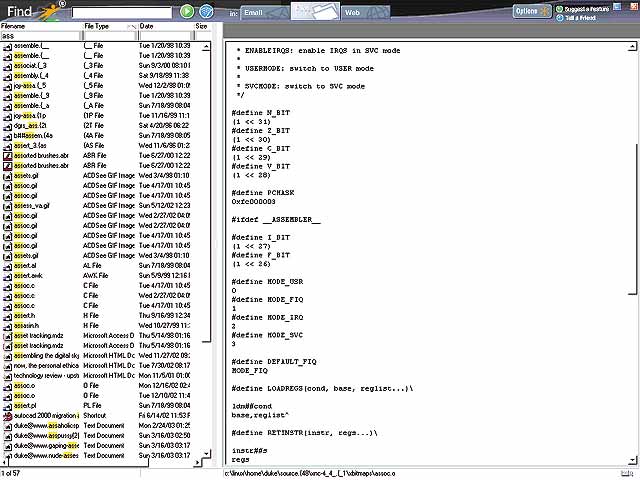Click the HTML icon of 'technology review - upsh'
Screen dimensions: 640x480
(7, 376)
